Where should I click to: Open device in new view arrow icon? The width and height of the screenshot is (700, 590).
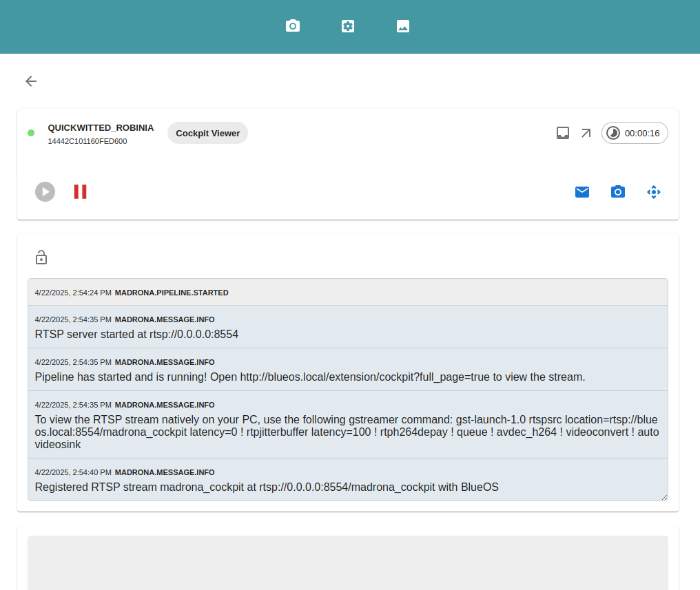586,133
